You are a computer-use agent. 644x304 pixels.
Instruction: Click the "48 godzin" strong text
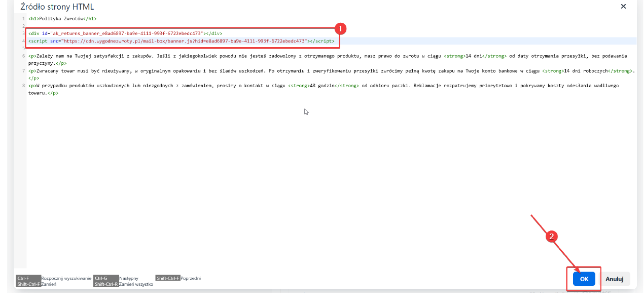pyautogui.click(x=322, y=86)
